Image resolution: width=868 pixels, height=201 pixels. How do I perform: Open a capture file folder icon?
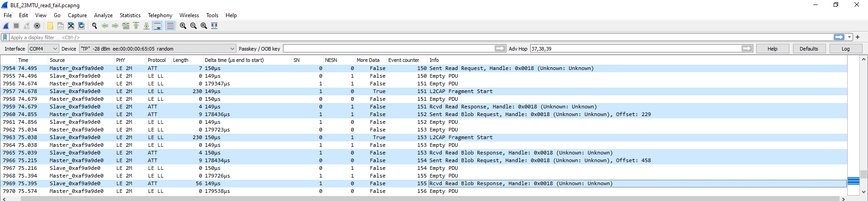tap(50, 26)
